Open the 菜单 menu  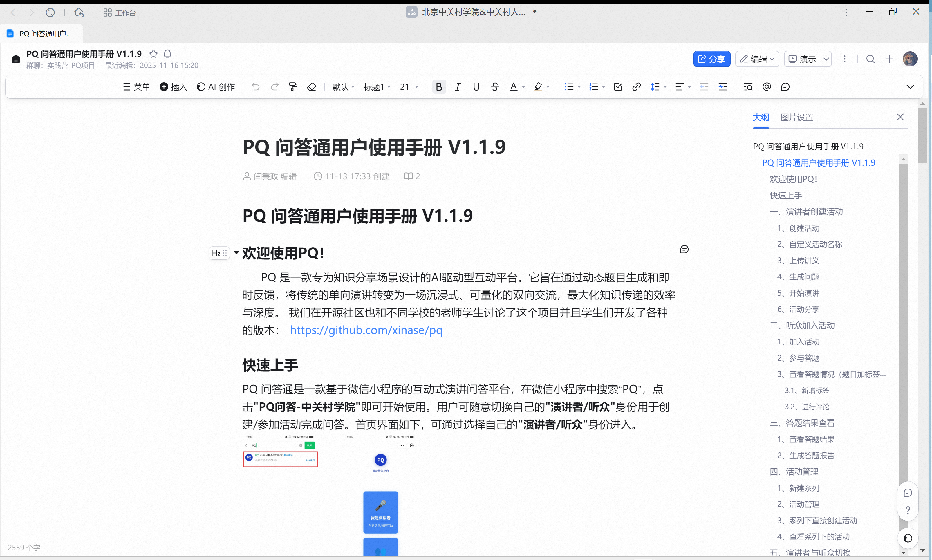(x=137, y=87)
